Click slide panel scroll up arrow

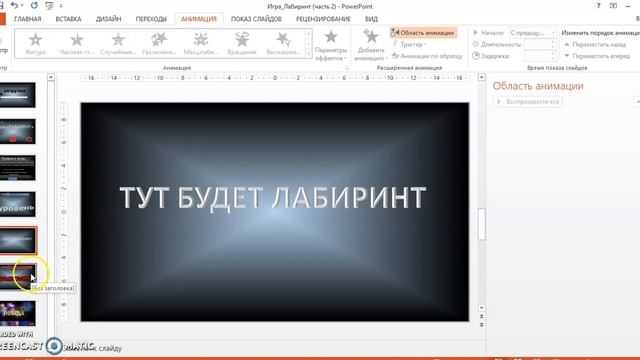(51, 77)
